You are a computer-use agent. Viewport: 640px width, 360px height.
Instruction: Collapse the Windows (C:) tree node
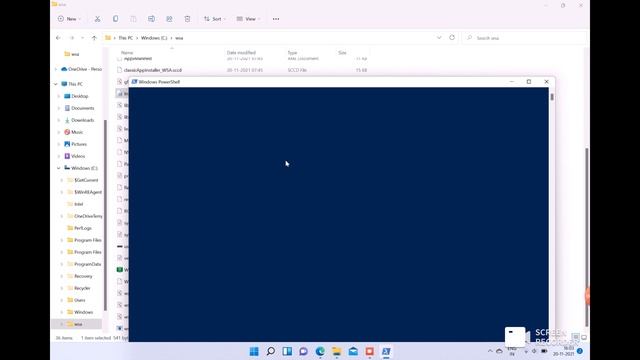point(59,168)
